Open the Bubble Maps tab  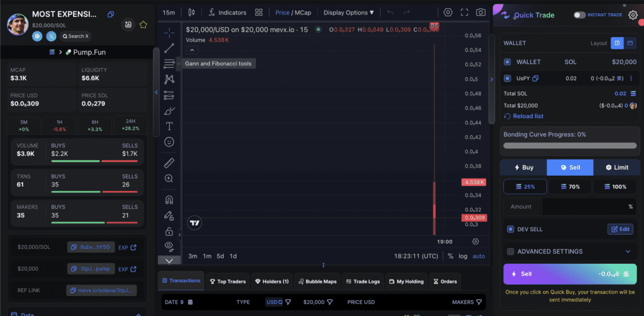318,281
